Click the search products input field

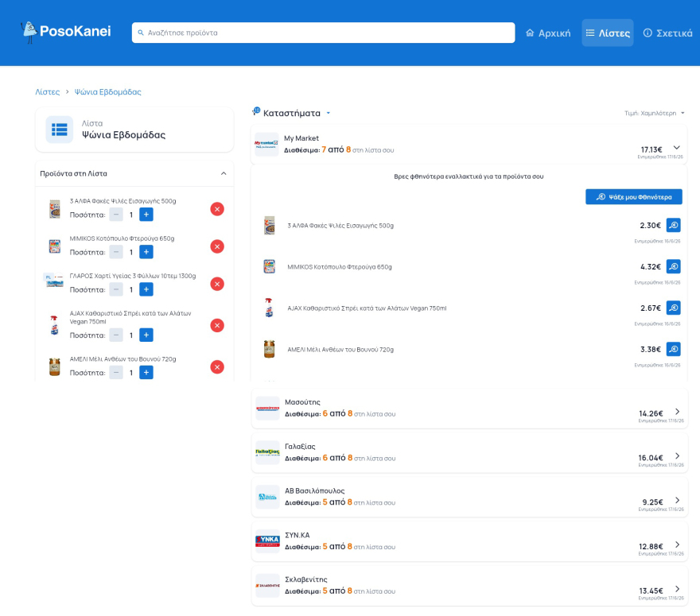pos(323,33)
